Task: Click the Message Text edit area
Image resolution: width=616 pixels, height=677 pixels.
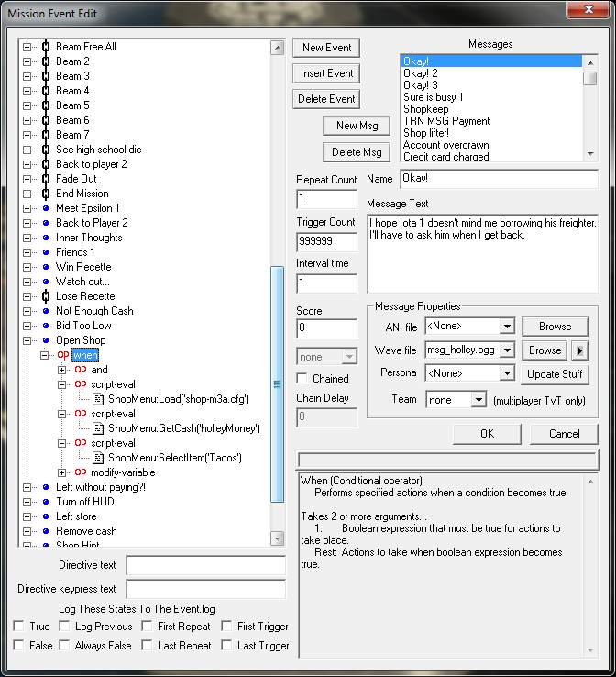Action: [483, 253]
